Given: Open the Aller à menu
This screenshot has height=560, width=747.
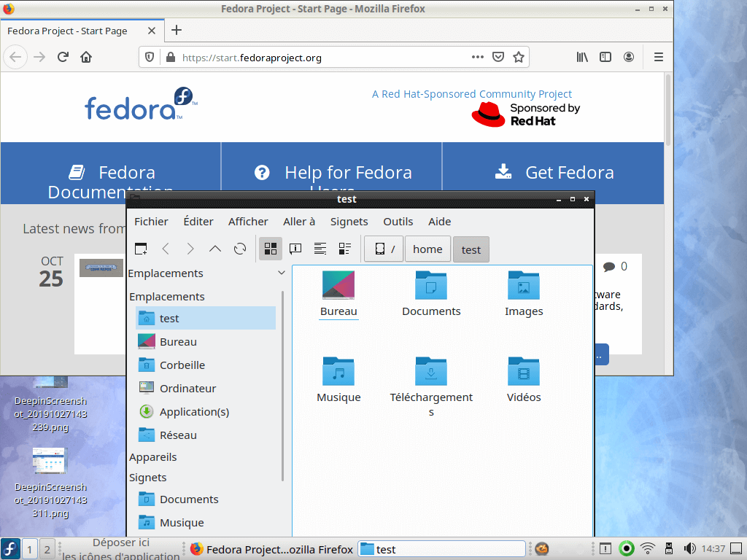Looking at the screenshot, I should coord(298,222).
